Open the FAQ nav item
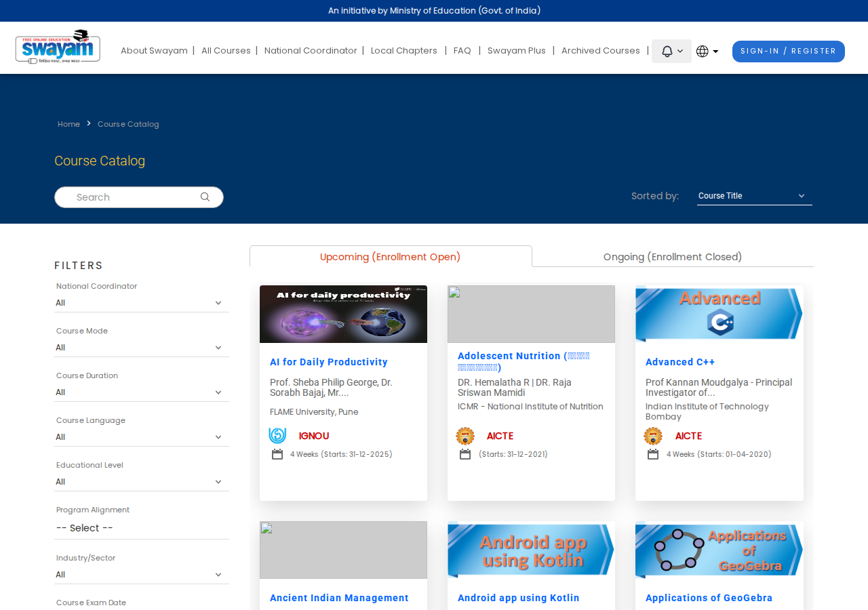The height and width of the screenshot is (610, 868). [x=462, y=51]
